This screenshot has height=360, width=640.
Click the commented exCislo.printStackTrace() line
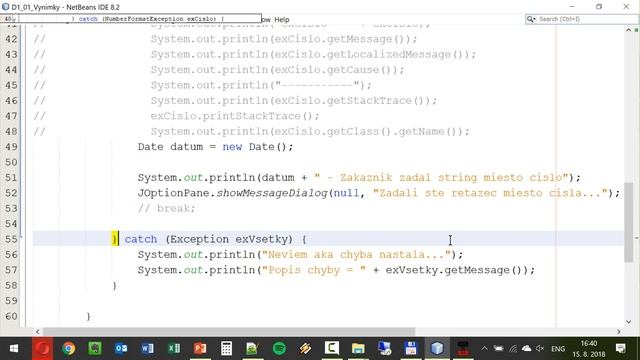pos(235,116)
